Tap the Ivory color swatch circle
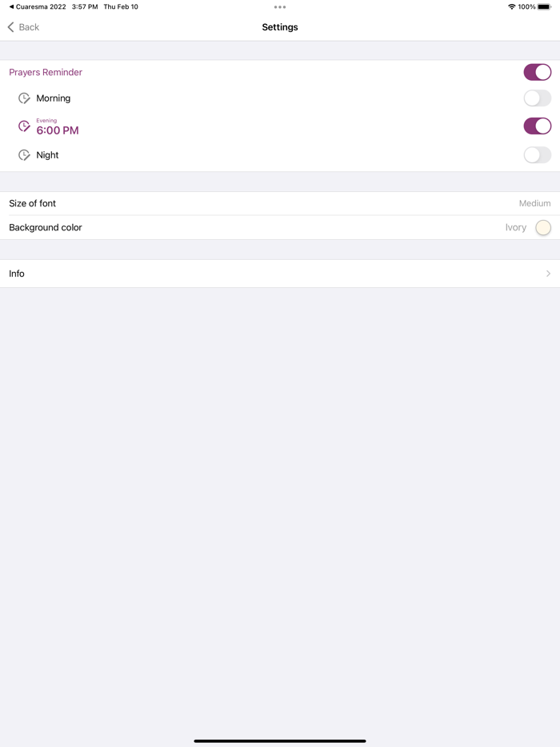Image resolution: width=560 pixels, height=747 pixels. tap(543, 228)
